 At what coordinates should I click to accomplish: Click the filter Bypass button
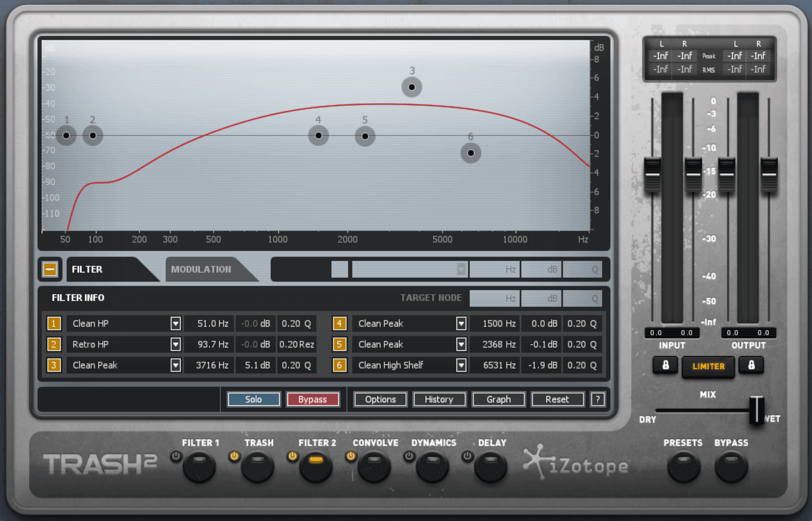(313, 399)
